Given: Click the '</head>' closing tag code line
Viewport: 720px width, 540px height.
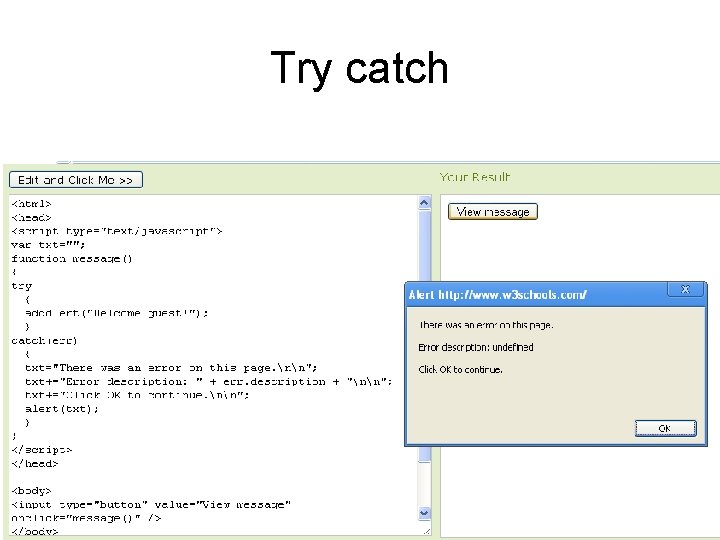Looking at the screenshot, I should point(34,464).
